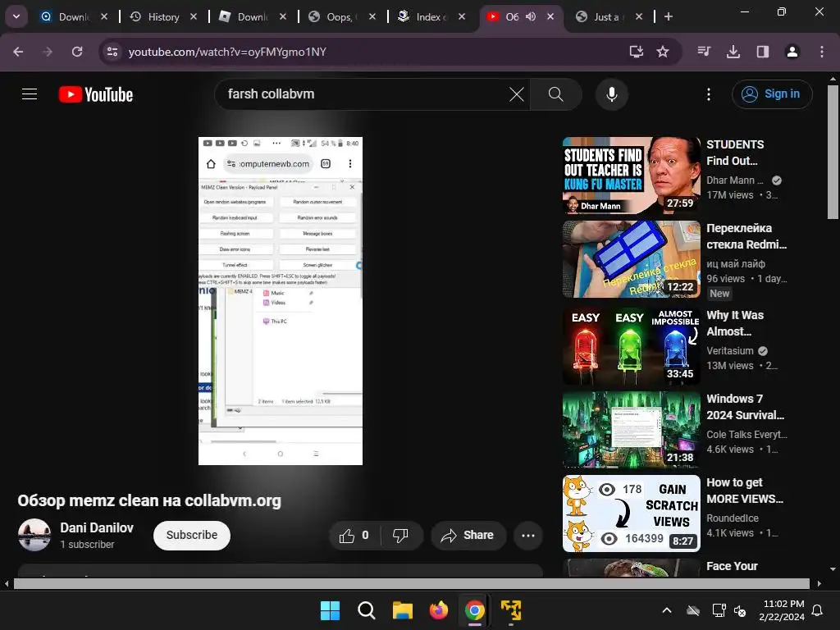Dislike the video

400,535
